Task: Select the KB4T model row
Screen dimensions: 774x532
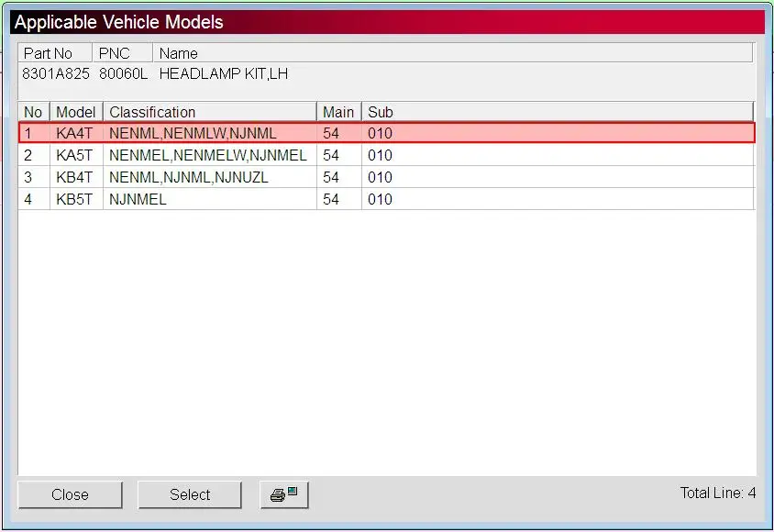Action: tap(386, 177)
